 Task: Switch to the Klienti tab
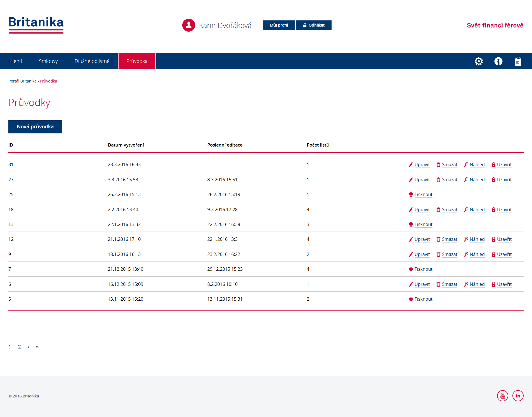click(15, 61)
